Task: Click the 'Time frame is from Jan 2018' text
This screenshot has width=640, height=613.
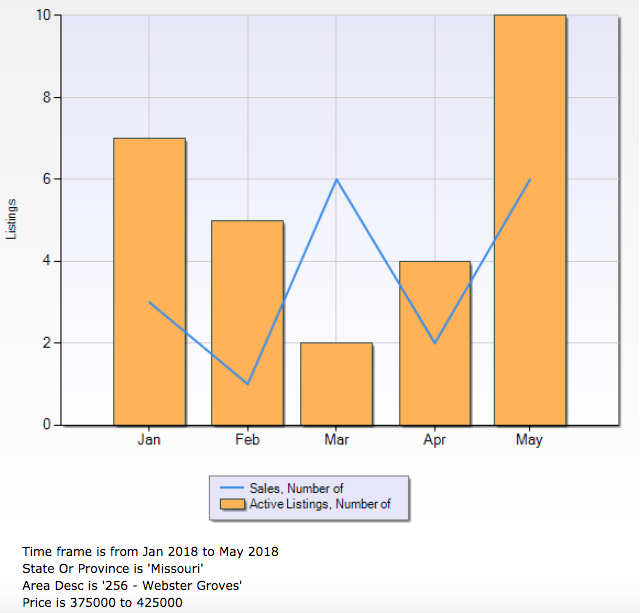Action: point(150,551)
